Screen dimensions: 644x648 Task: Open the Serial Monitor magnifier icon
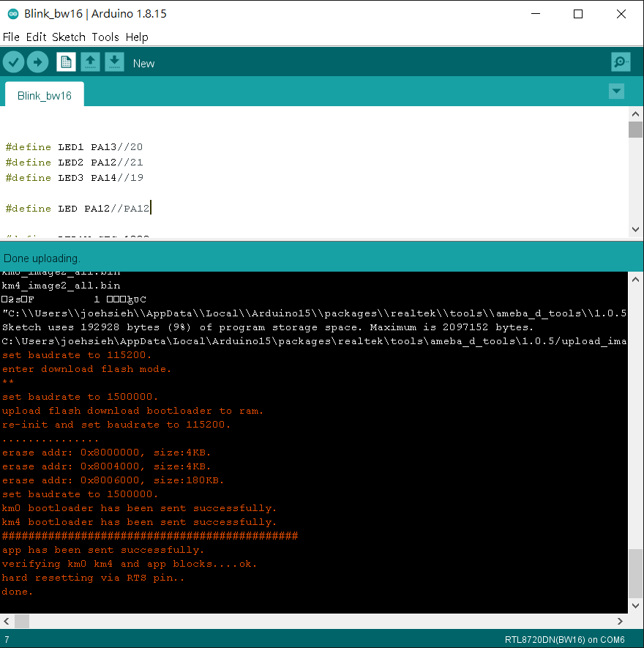621,62
